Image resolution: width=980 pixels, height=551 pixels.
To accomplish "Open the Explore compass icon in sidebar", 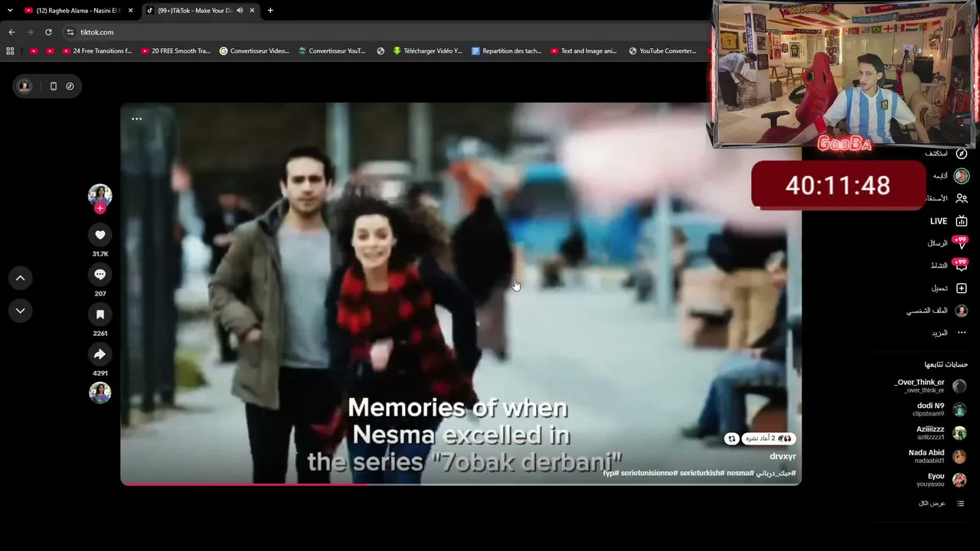I will (x=962, y=154).
